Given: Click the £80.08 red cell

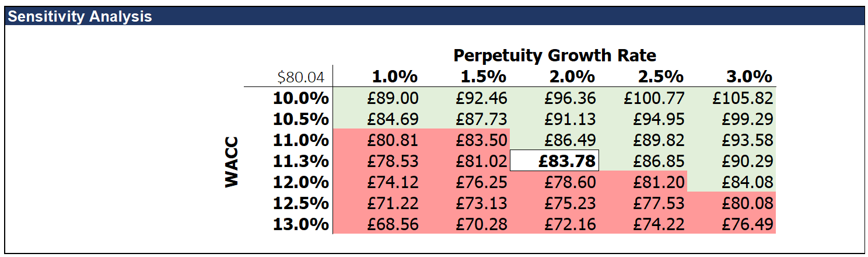Looking at the screenshot, I should pyautogui.click(x=747, y=203).
